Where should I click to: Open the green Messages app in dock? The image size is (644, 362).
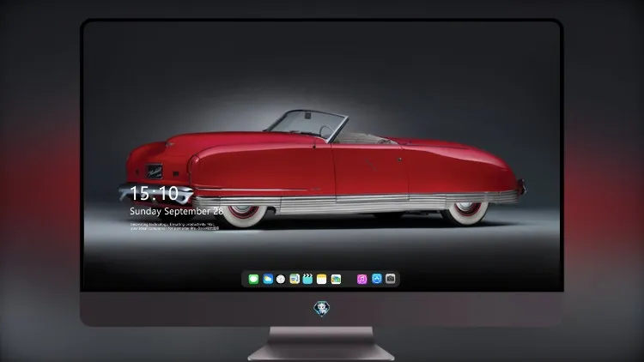(253, 279)
